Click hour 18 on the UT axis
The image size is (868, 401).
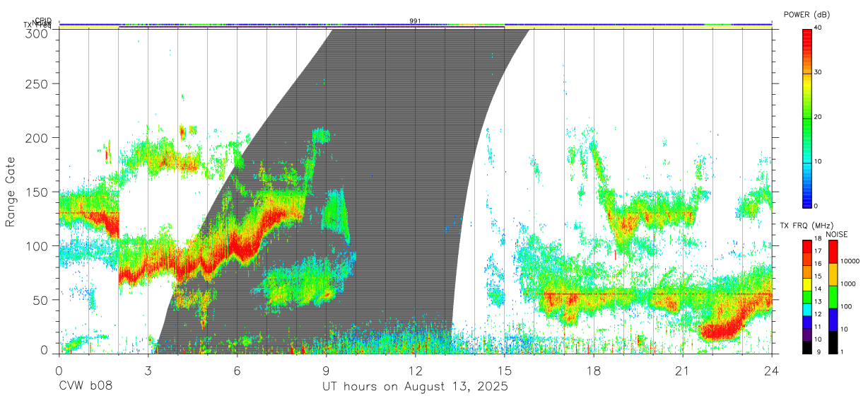tap(594, 371)
